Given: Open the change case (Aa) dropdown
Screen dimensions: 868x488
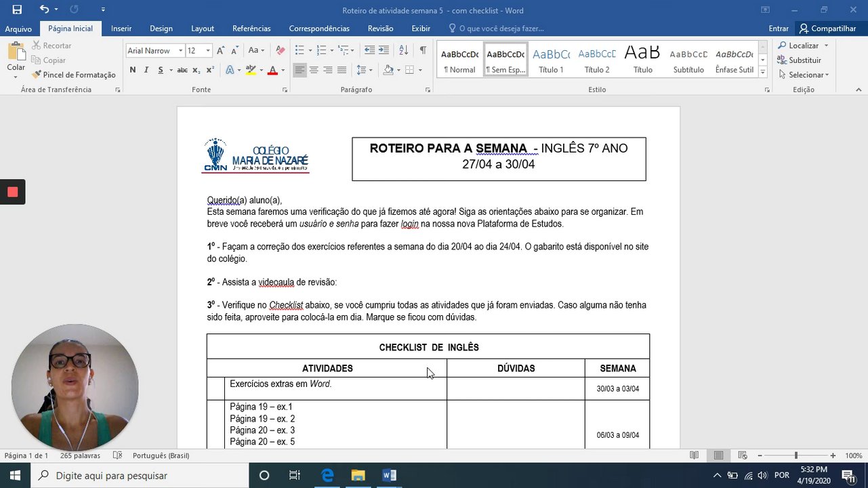Looking at the screenshot, I should [256, 51].
